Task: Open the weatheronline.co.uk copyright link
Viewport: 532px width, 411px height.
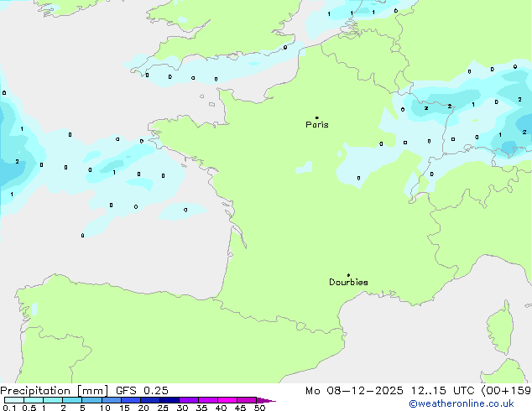Action: (x=462, y=403)
